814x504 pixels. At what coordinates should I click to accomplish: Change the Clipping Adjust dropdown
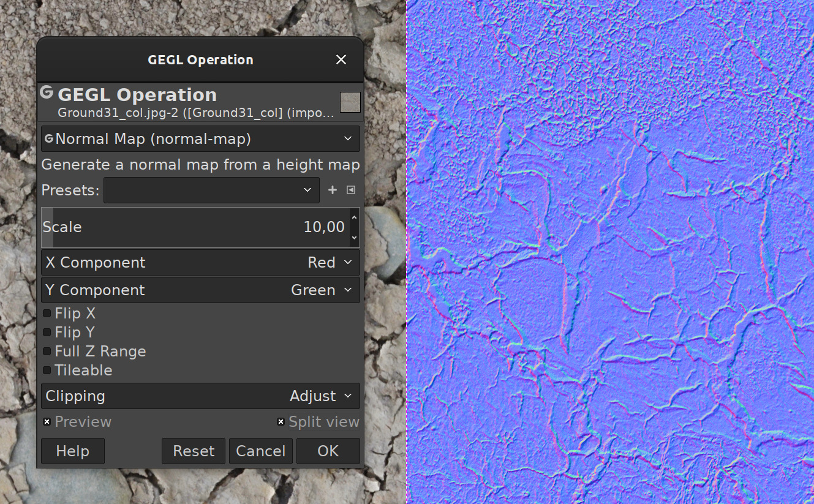200,396
